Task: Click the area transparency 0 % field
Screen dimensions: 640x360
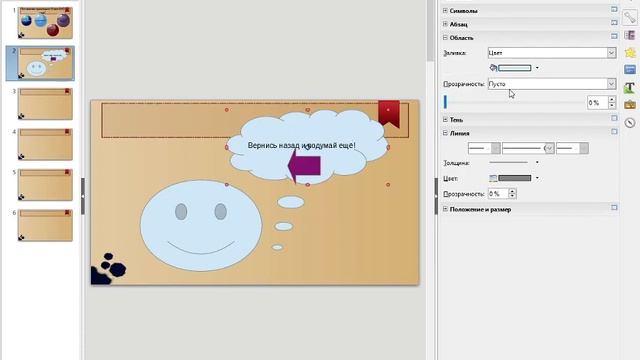Action: [x=598, y=102]
